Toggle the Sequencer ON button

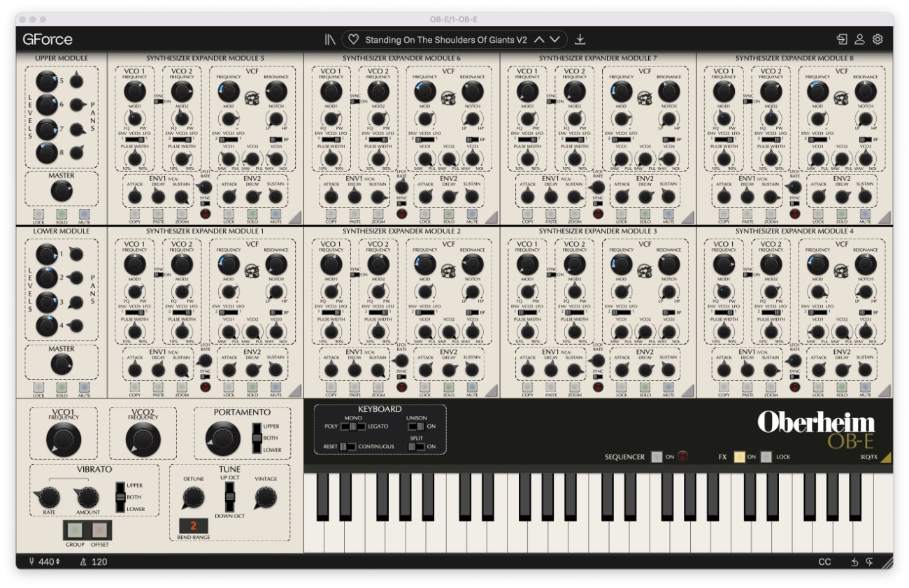pyautogui.click(x=656, y=457)
